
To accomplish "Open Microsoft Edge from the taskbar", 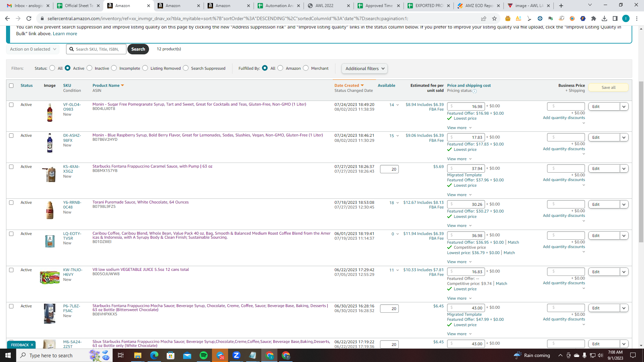I will tap(154, 355).
